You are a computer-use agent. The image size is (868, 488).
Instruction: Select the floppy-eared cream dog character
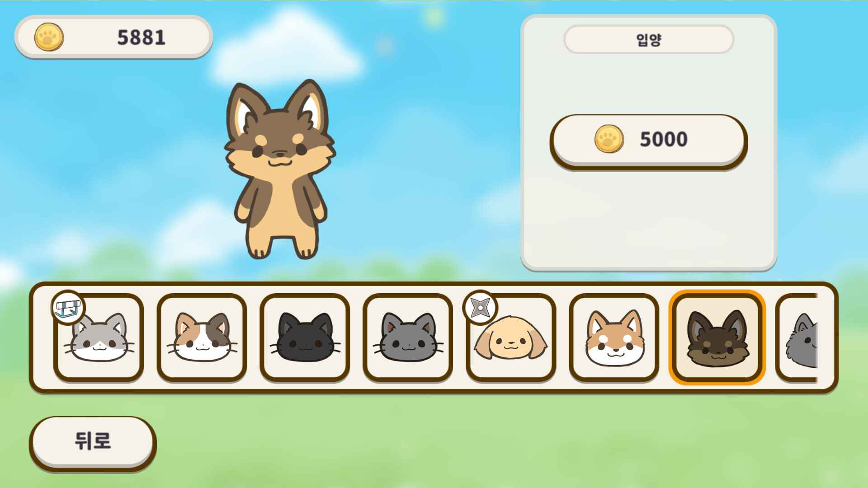click(x=511, y=338)
